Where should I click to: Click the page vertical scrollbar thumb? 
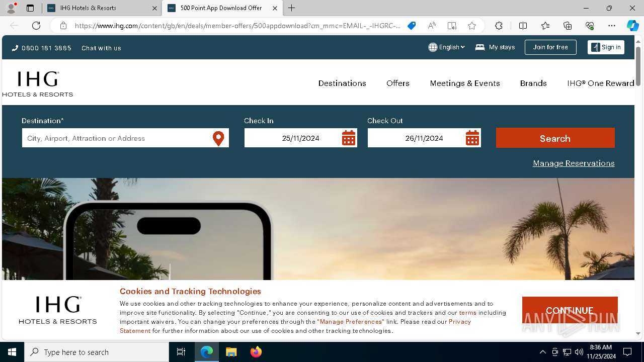(638, 66)
